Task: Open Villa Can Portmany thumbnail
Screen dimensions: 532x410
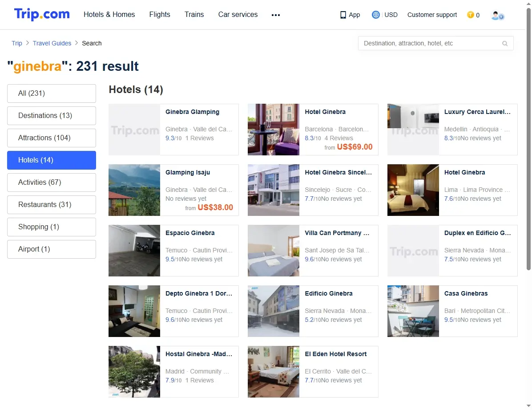Action: [274, 250]
